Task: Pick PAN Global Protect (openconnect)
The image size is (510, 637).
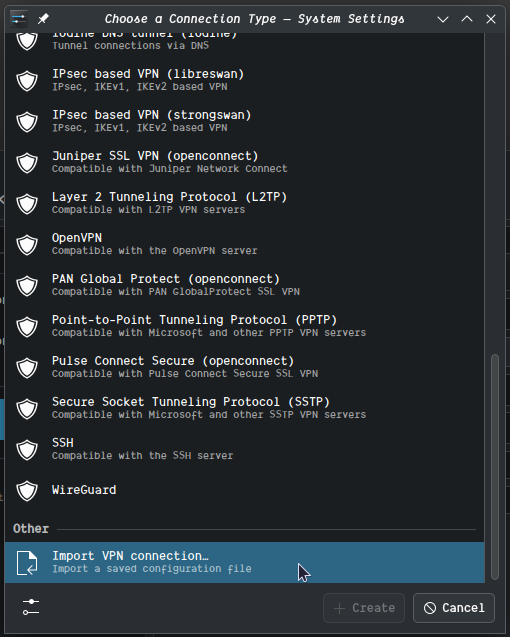Action: coord(245,286)
